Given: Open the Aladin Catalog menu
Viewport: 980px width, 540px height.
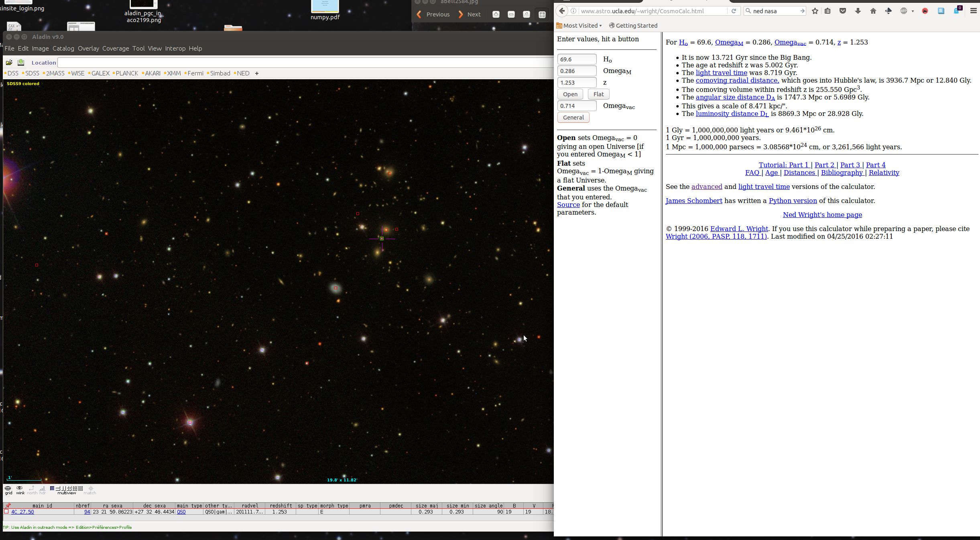Looking at the screenshot, I should (x=63, y=49).
